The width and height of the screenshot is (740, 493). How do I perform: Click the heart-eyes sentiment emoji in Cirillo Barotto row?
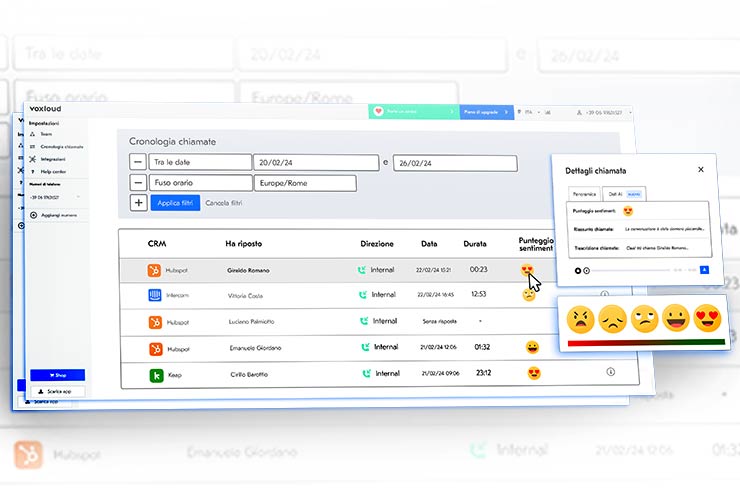pyautogui.click(x=533, y=373)
